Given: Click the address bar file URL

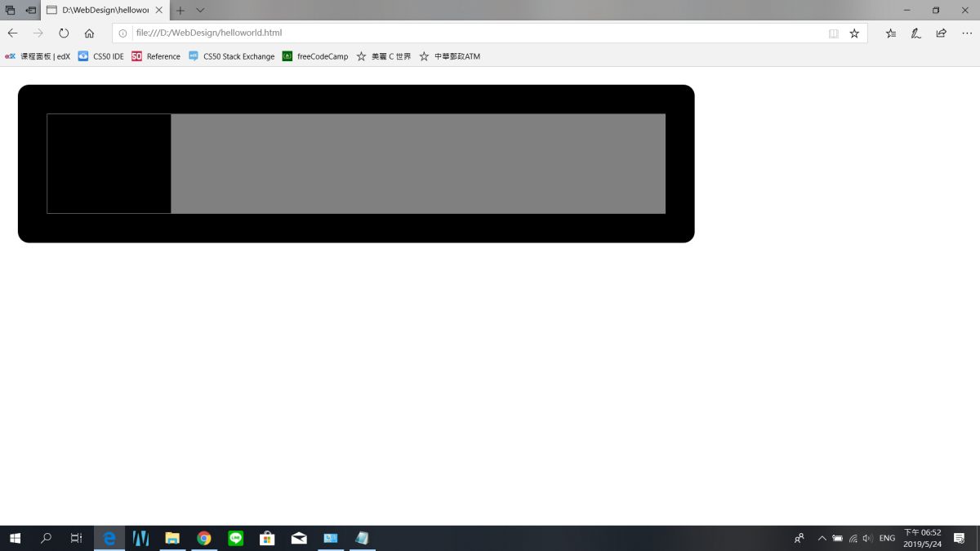Looking at the screenshot, I should [209, 33].
